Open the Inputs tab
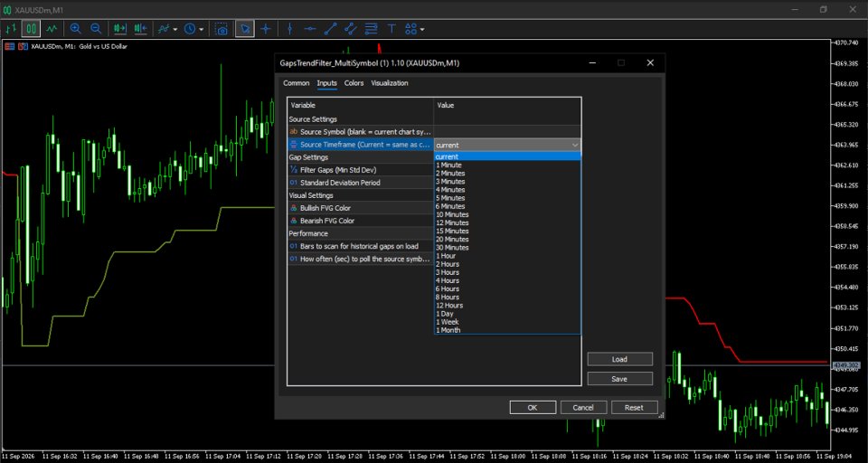 pyautogui.click(x=326, y=83)
